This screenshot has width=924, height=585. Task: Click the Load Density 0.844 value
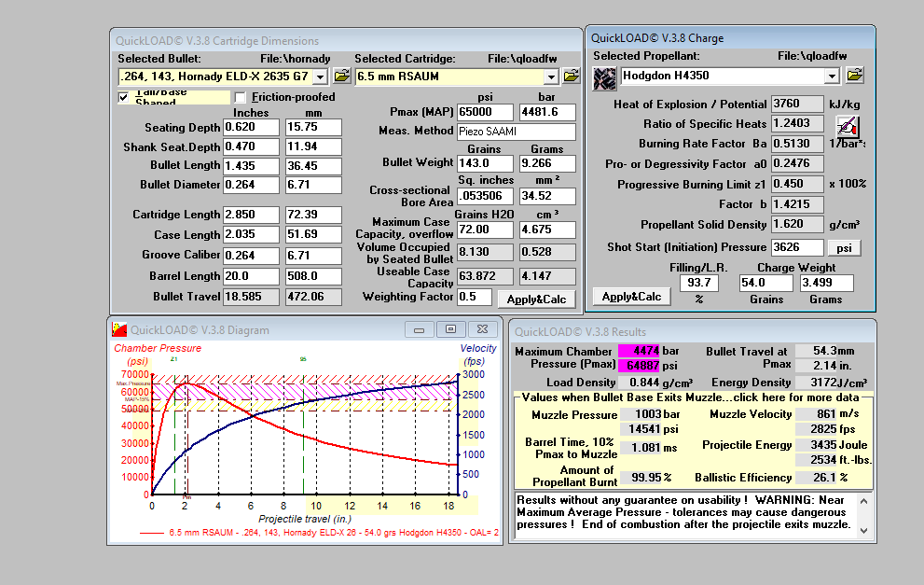639,383
